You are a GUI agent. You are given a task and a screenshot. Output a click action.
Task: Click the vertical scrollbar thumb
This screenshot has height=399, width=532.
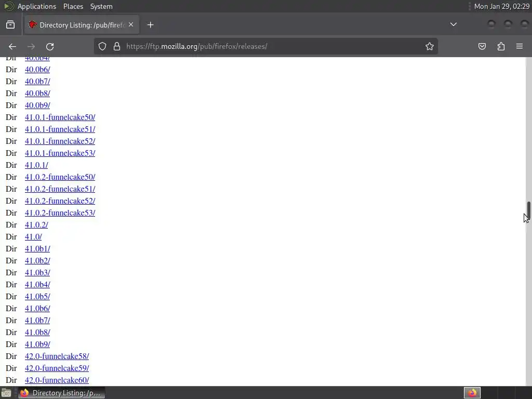point(528,211)
